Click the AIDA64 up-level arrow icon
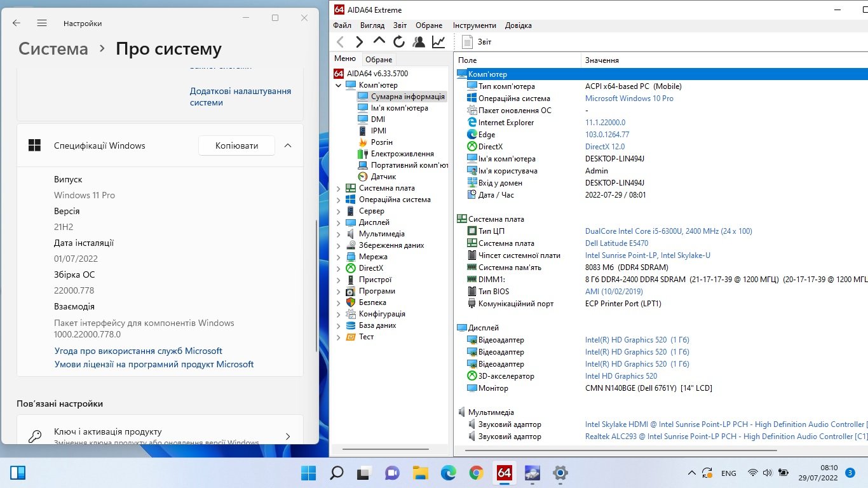 [379, 41]
